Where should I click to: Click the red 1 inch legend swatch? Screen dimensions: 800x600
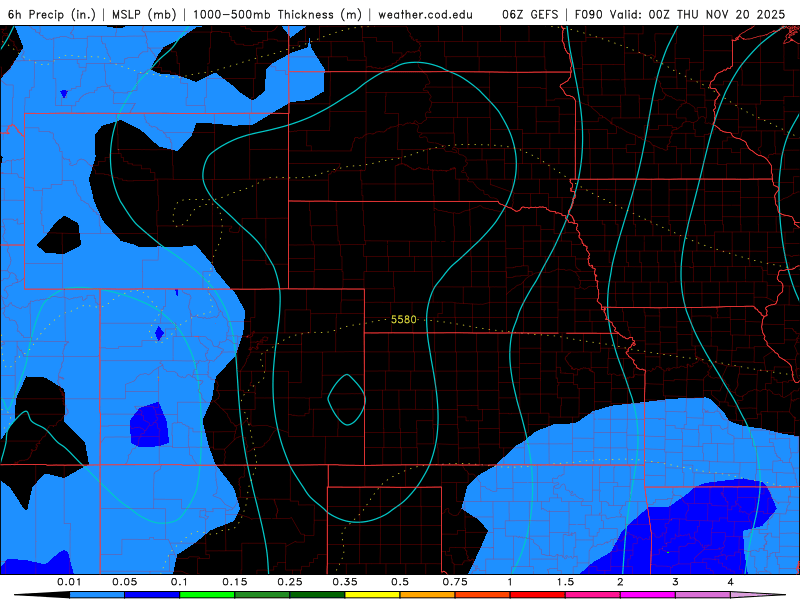click(538, 595)
